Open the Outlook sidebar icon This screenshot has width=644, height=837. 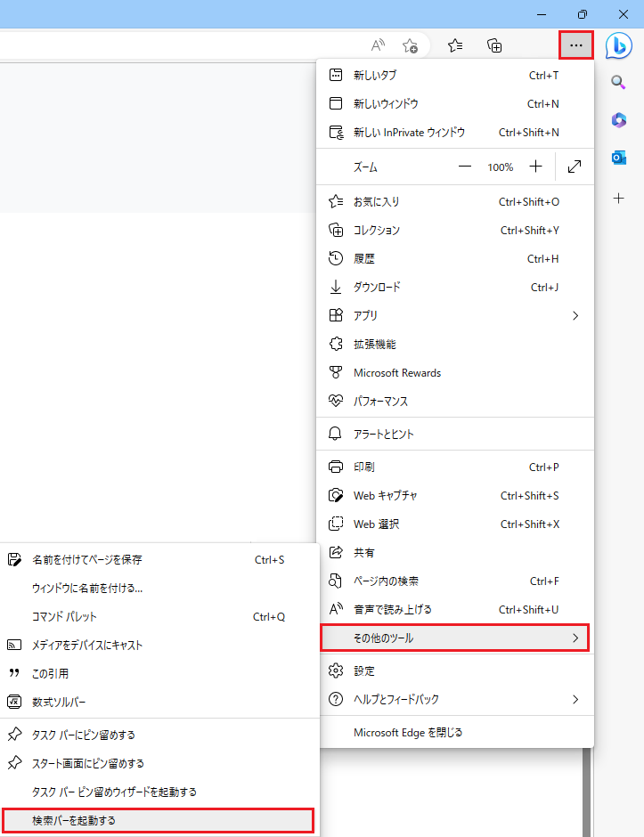point(619,158)
